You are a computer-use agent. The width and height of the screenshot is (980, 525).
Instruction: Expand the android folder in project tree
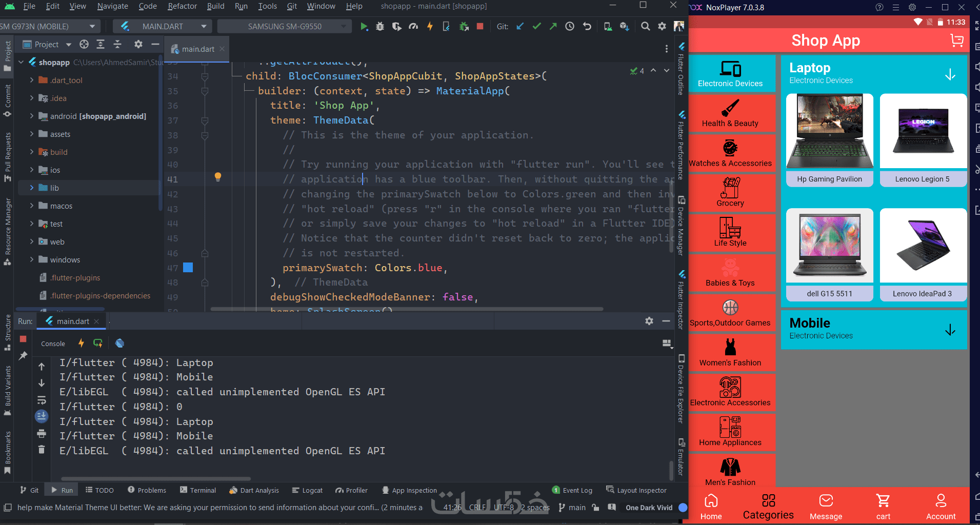click(32, 116)
